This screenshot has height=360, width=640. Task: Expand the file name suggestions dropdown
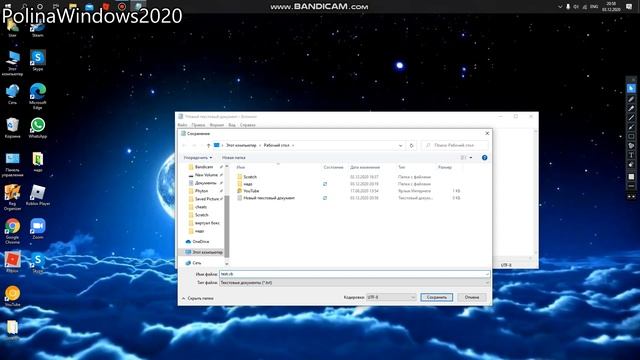(487, 274)
